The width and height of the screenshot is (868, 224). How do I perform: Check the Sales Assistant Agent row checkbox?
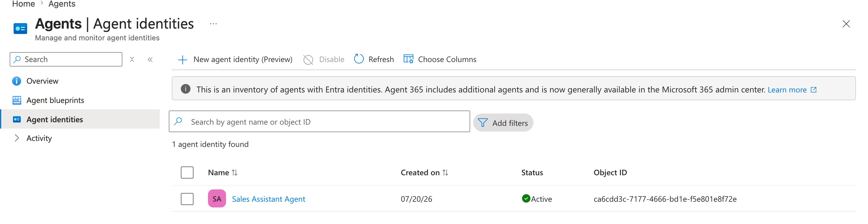click(x=187, y=199)
